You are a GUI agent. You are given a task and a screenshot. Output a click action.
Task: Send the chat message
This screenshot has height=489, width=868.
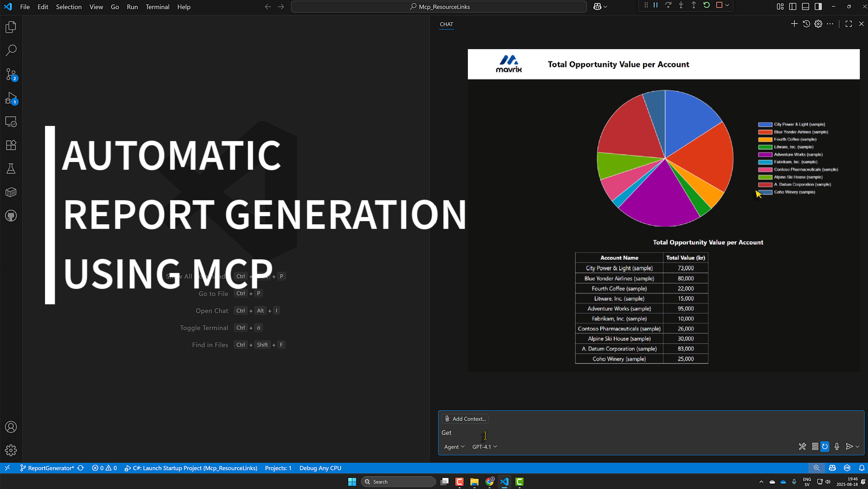pyautogui.click(x=849, y=447)
